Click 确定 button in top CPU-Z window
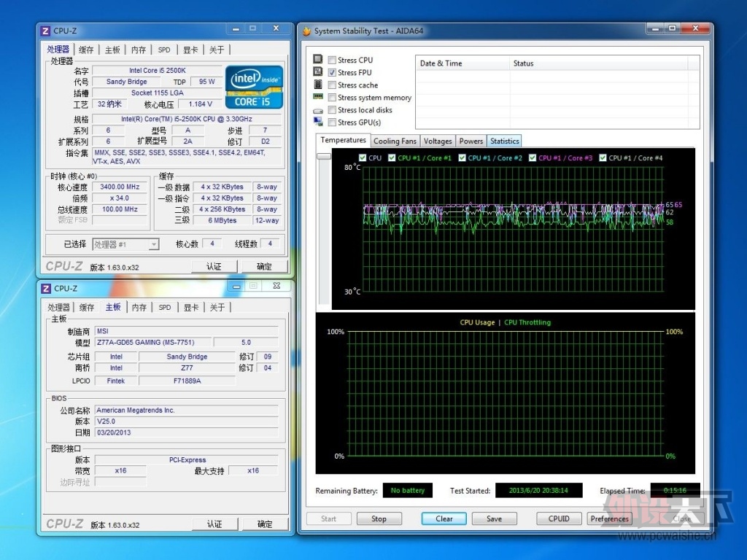747x560 pixels. (x=264, y=266)
